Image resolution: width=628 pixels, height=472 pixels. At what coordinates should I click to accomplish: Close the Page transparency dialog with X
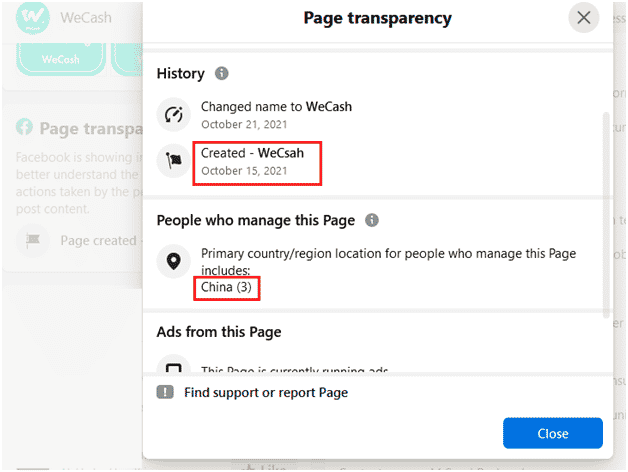pyautogui.click(x=584, y=18)
